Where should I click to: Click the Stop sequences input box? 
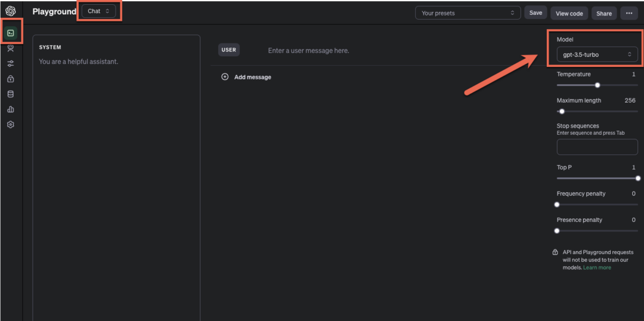point(597,147)
